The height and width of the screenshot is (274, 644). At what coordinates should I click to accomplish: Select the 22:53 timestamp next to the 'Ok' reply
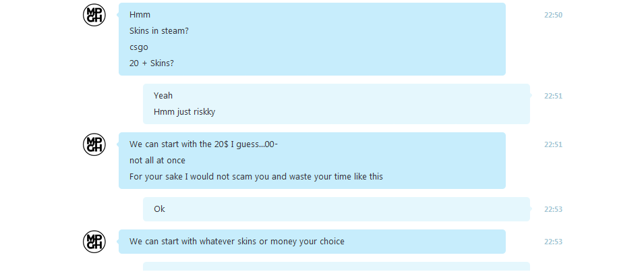tap(553, 209)
